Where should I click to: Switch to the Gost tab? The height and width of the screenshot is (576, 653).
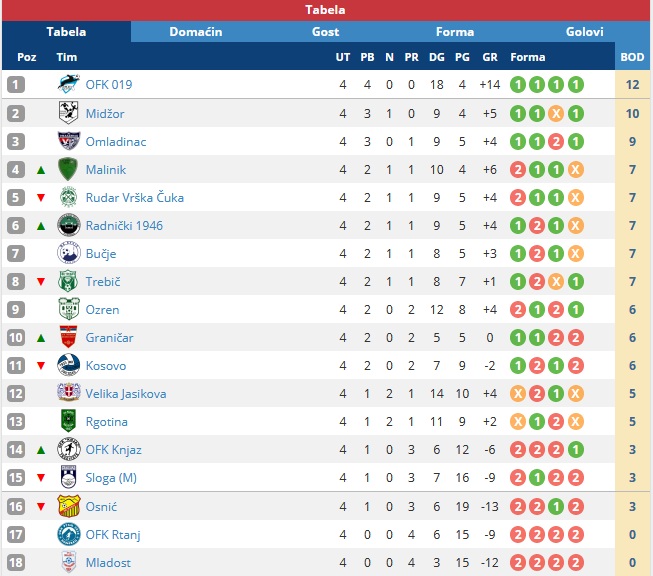click(x=325, y=32)
